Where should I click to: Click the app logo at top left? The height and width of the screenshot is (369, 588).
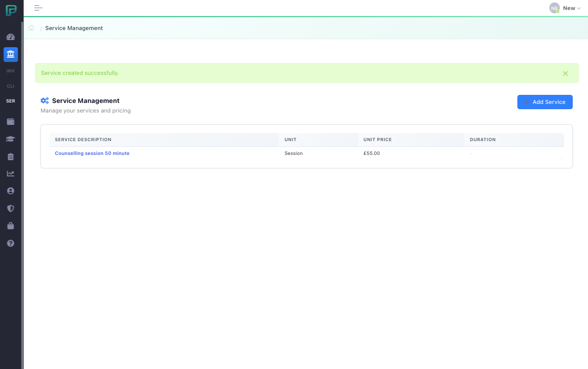10,10
